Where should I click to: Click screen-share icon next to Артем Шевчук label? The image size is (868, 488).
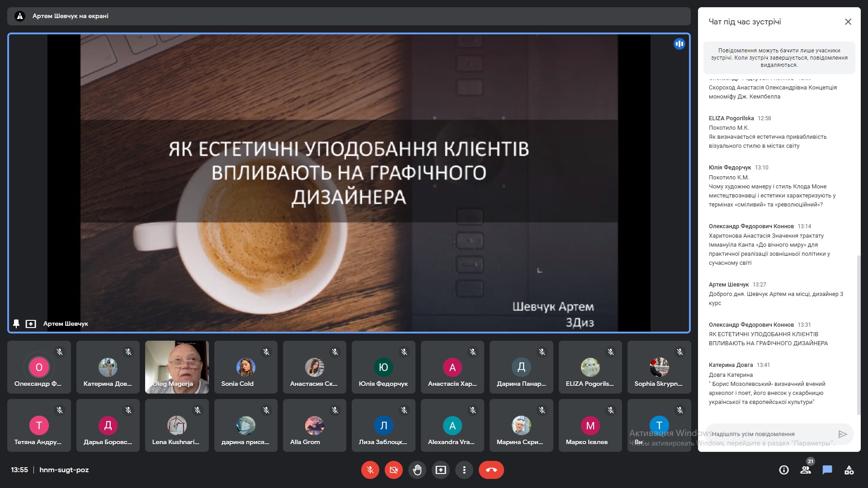click(31, 324)
